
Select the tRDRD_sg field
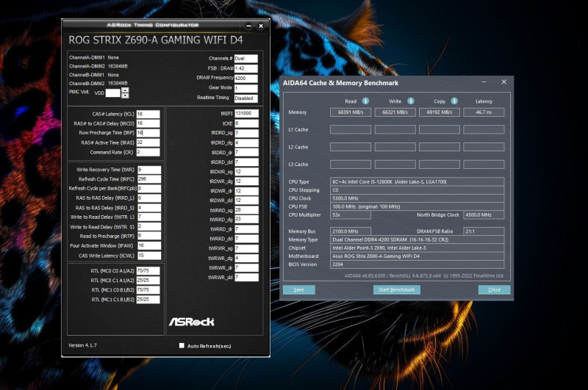point(246,133)
